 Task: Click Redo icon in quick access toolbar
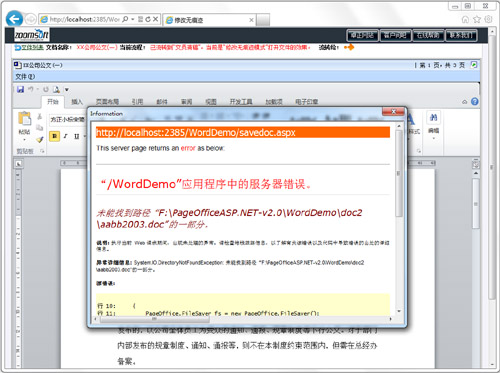coord(46,89)
